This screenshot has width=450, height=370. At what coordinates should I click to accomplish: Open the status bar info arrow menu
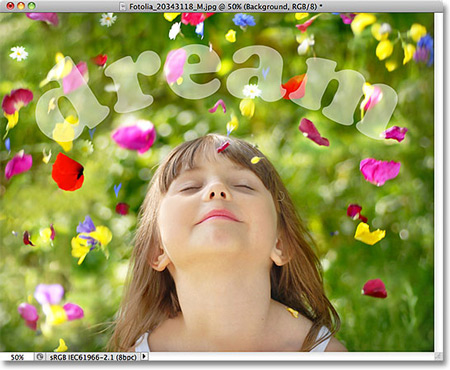tap(144, 357)
